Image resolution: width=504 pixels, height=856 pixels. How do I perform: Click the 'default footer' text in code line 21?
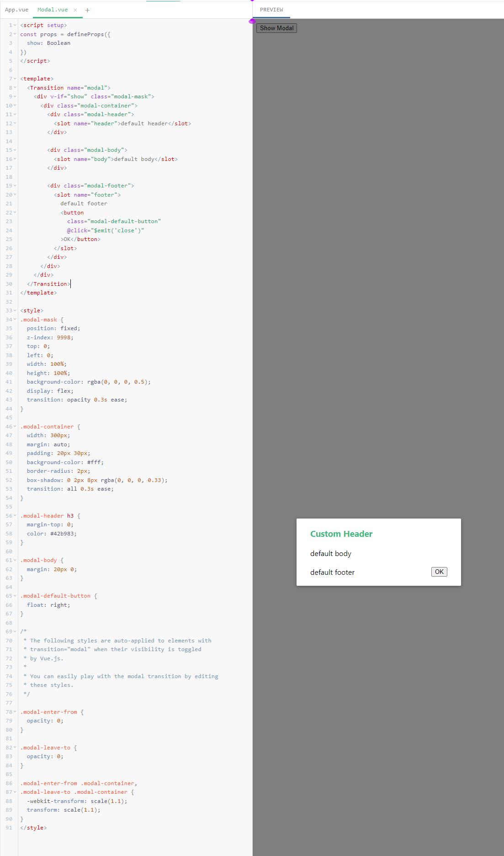pos(84,203)
